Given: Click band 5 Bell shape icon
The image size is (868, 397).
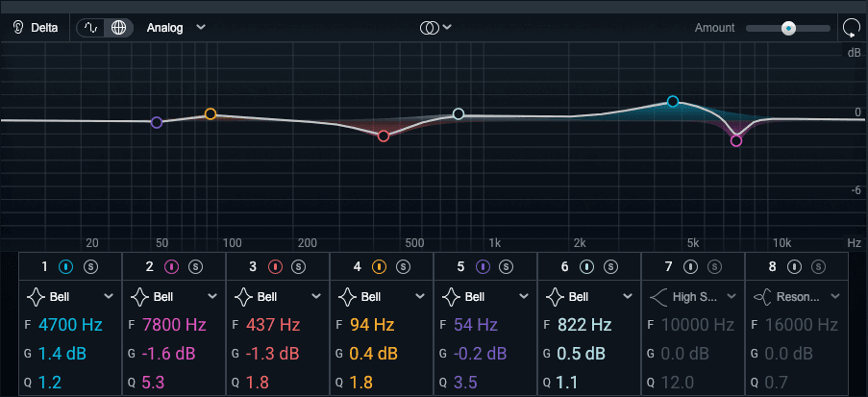Looking at the screenshot, I should [451, 297].
